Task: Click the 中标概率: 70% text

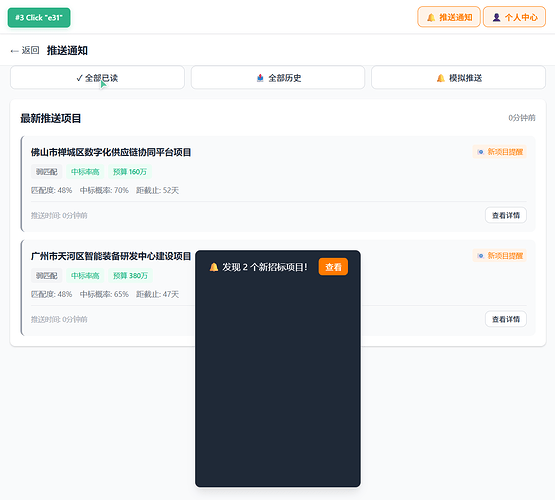Action: point(104,190)
